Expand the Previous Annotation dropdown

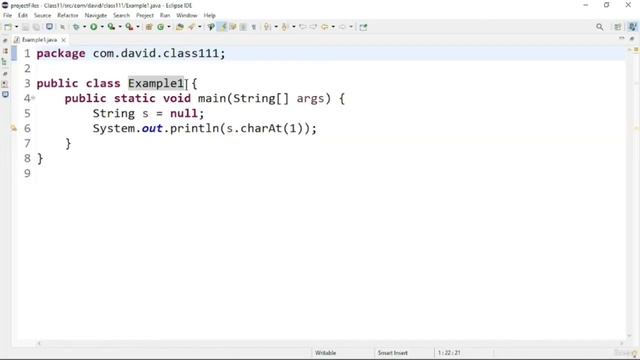tap(293, 27)
